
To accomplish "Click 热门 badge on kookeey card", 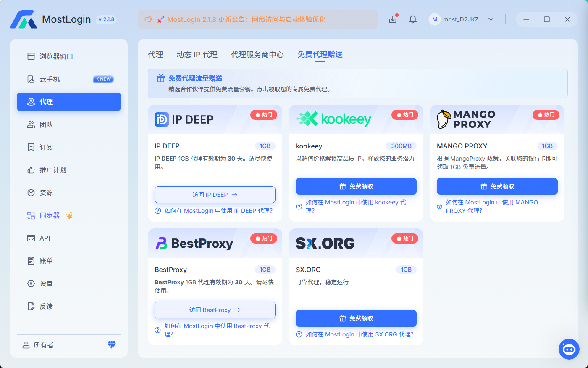I will [405, 115].
